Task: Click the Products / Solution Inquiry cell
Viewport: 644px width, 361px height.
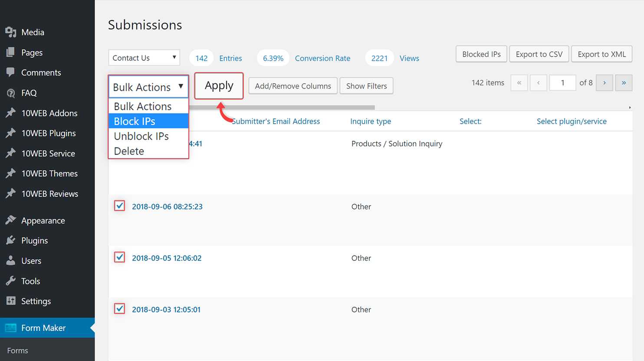Action: pos(397,144)
